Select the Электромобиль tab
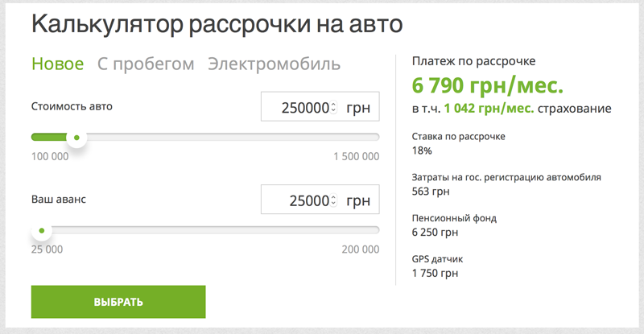 click(x=274, y=64)
